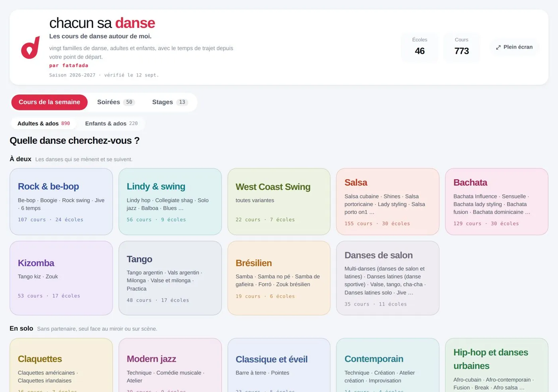This screenshot has width=558, height=392.
Task: Click the 'Quelle danse cherchez-vous ?' heading
Action: pos(75,141)
